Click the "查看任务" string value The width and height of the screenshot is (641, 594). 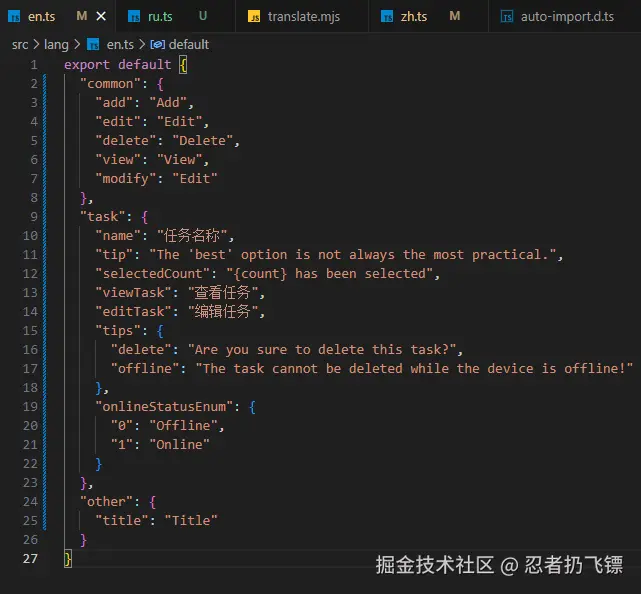(x=222, y=293)
